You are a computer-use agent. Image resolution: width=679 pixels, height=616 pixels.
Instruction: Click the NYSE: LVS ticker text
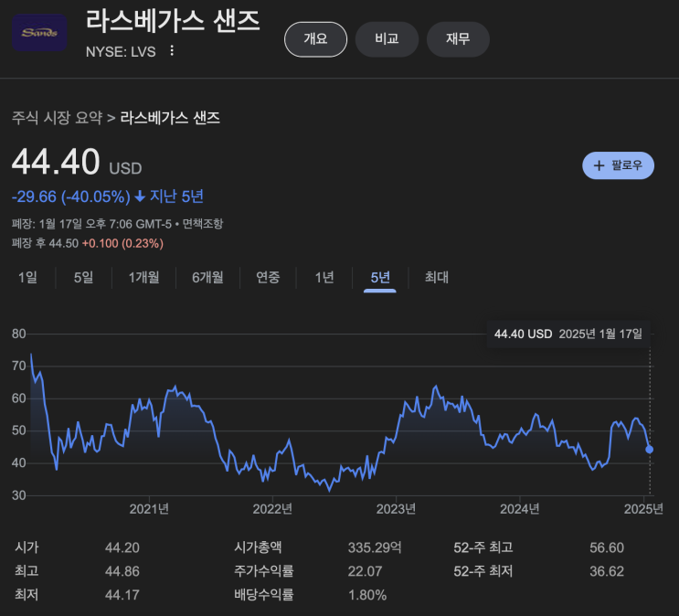121,51
